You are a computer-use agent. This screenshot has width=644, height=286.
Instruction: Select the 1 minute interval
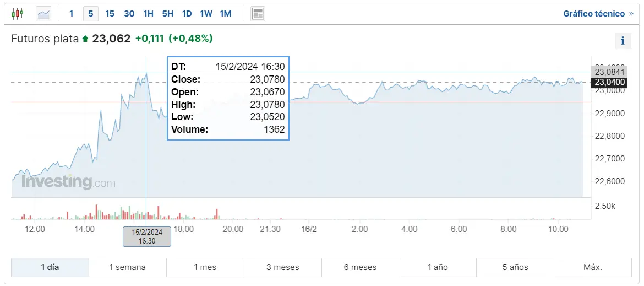click(x=71, y=14)
